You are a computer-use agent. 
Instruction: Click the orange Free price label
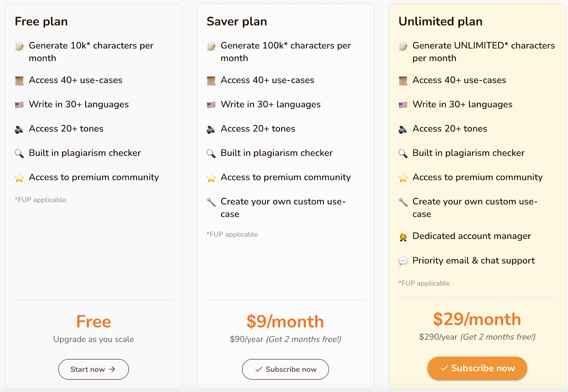pos(93,321)
